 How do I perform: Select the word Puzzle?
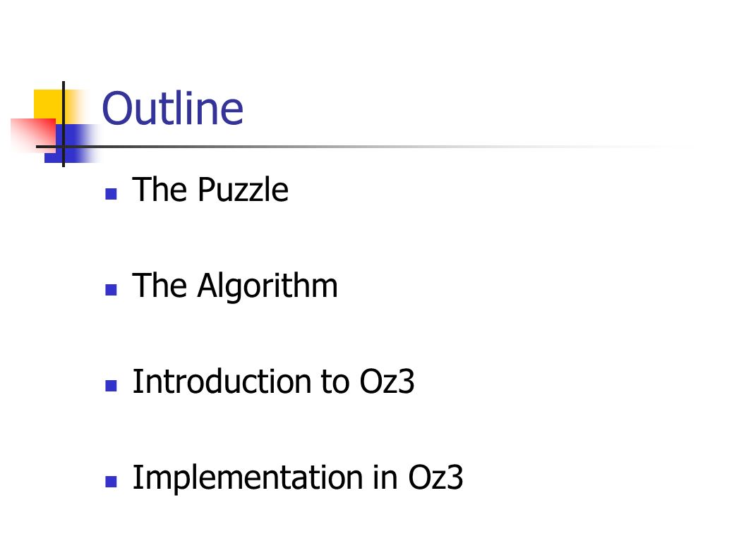coord(243,190)
